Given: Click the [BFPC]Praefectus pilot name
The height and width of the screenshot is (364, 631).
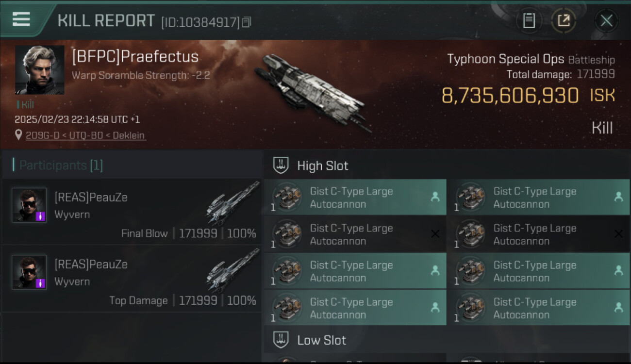Looking at the screenshot, I should click(x=135, y=57).
